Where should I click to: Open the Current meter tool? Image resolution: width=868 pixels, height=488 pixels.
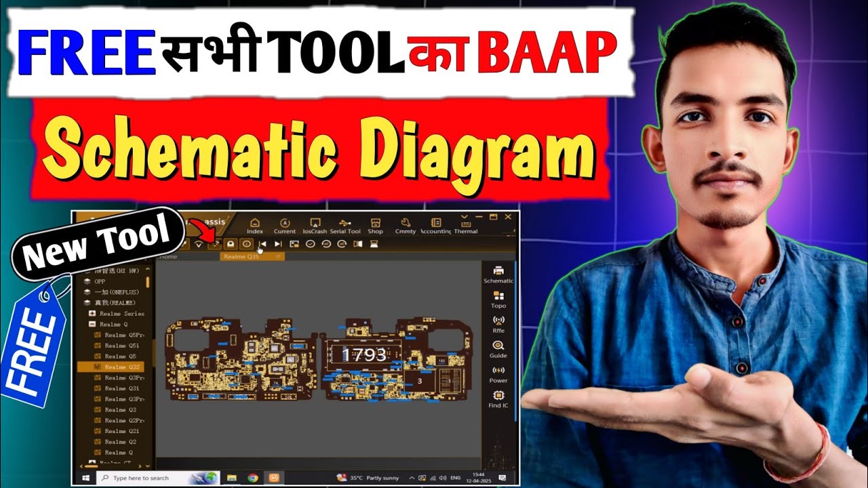[x=285, y=226]
